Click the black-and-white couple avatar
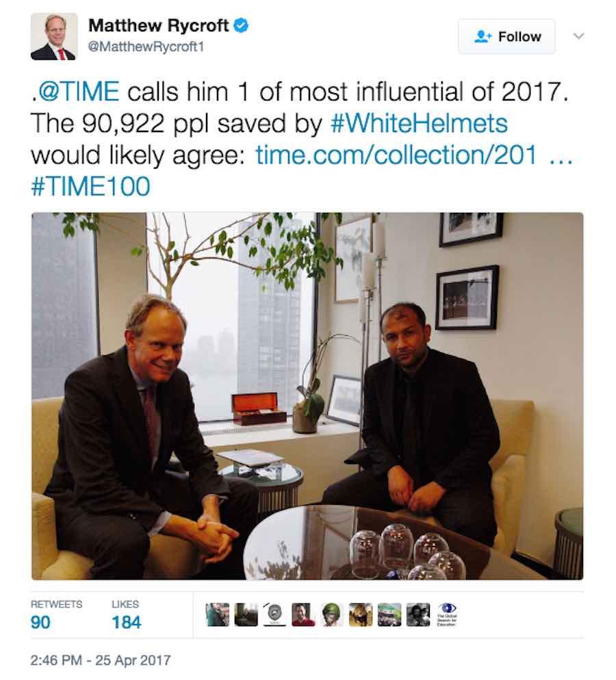The width and height of the screenshot is (616, 680). 418,614
